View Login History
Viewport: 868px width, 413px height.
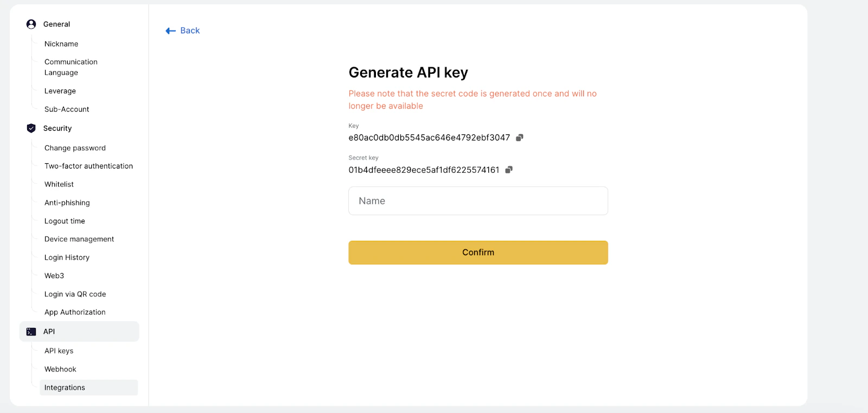click(x=66, y=257)
